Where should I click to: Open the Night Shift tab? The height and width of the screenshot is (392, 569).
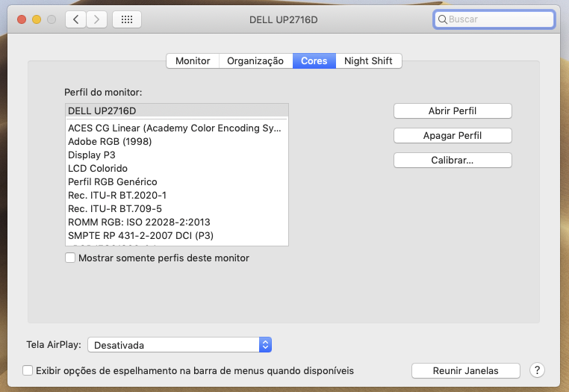click(x=368, y=60)
